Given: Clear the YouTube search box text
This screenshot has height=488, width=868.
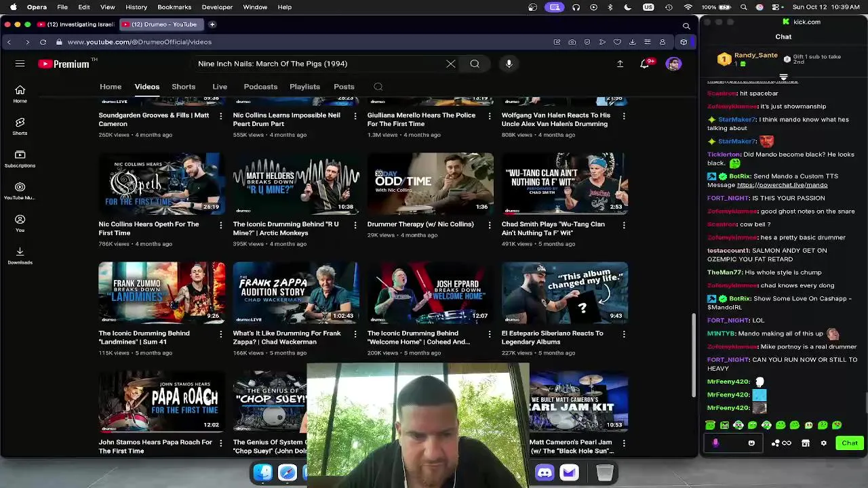Looking at the screenshot, I should [x=450, y=64].
